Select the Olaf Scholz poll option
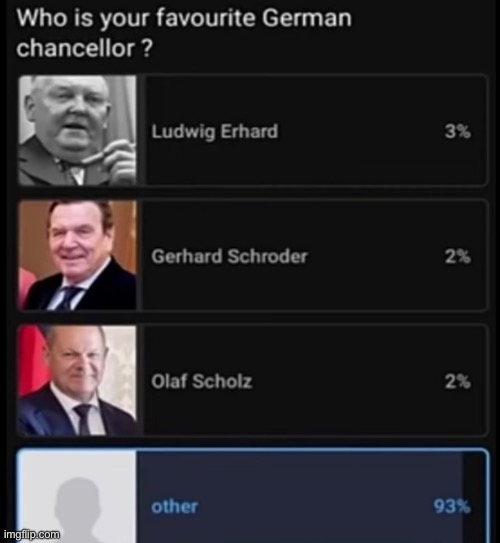This screenshot has width=500, height=543. coord(253,380)
